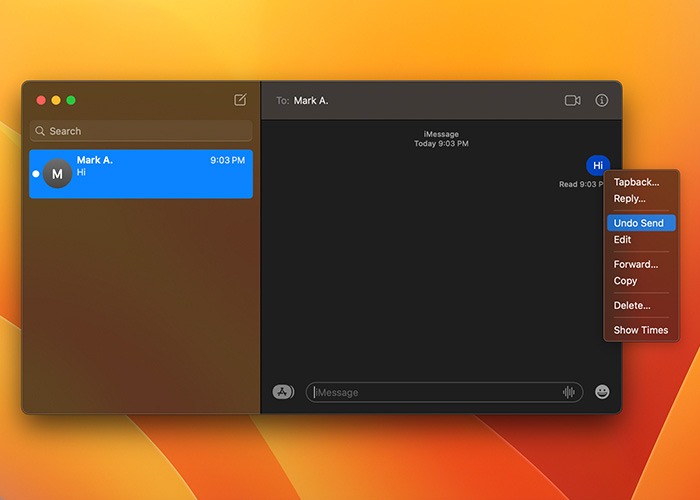Select Copy in the context menu
The width and height of the screenshot is (700, 500).
click(x=641, y=281)
